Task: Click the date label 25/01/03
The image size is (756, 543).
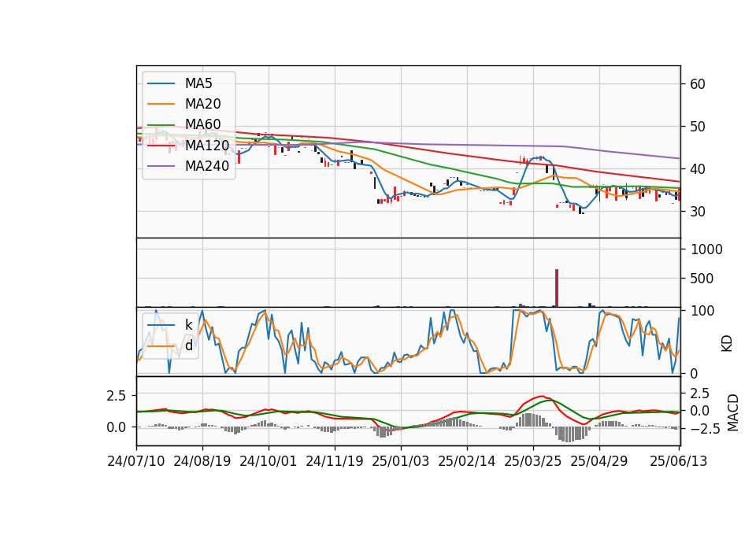Action: 400,461
